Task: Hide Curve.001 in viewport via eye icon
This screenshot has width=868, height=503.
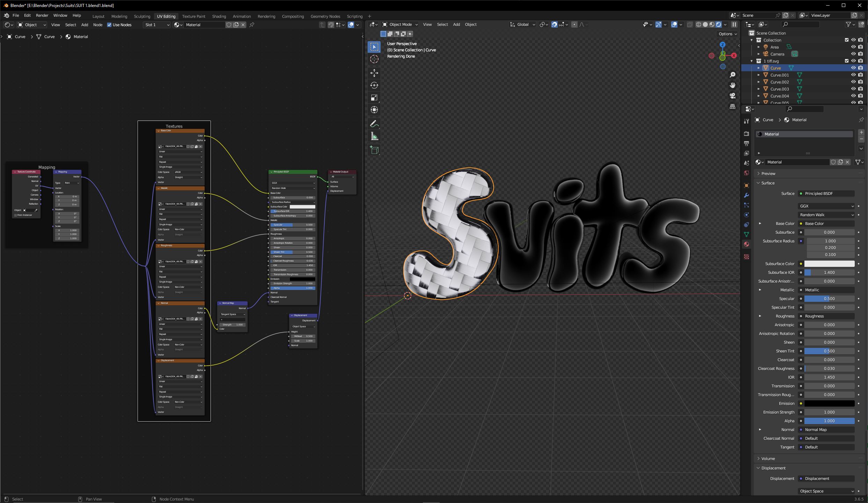Action: (x=853, y=75)
